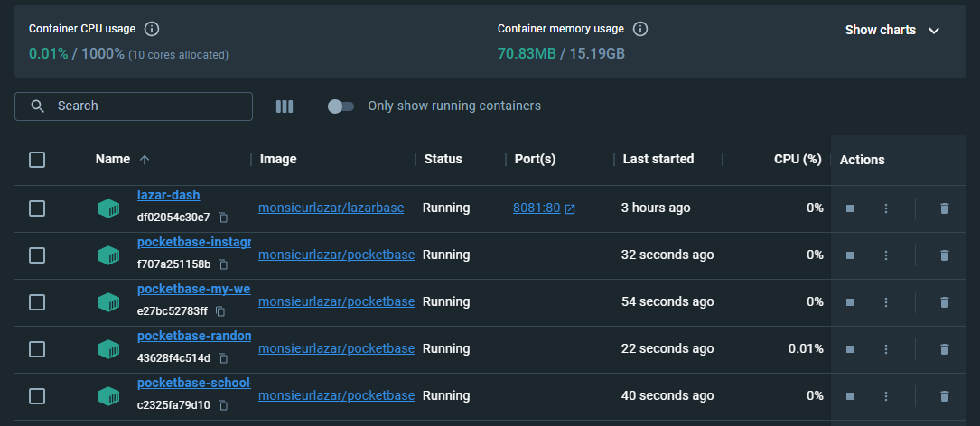
Task: Select the pocketbase-school row checkbox
Action: click(37, 396)
